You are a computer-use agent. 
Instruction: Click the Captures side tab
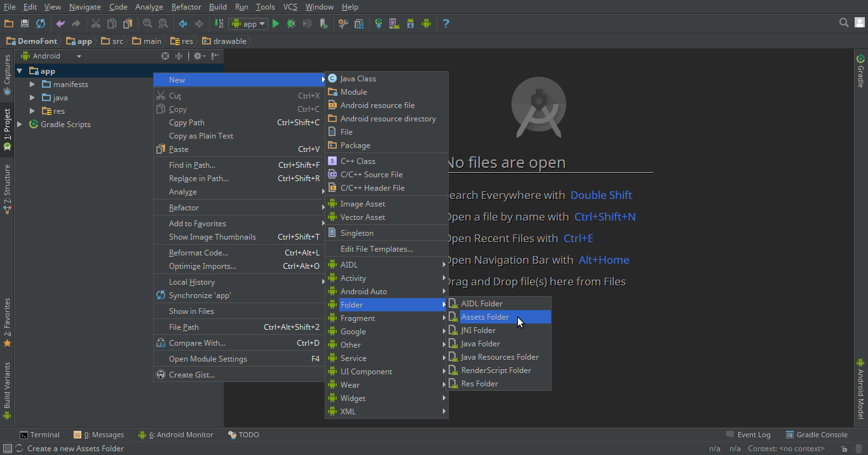[x=7, y=75]
